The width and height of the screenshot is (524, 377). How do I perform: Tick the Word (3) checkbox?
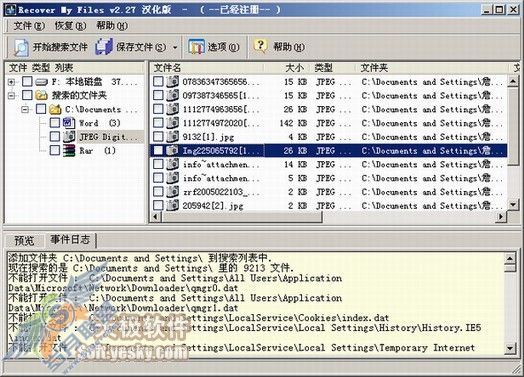(x=55, y=123)
